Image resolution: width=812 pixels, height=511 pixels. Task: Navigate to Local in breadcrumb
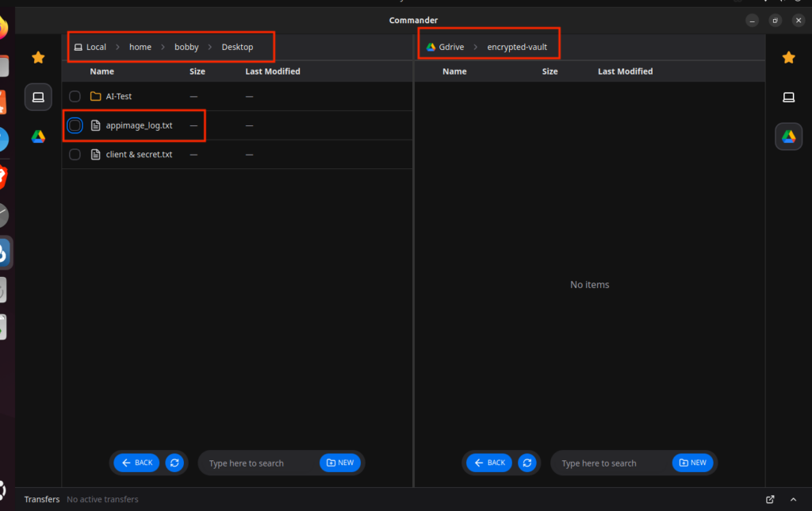coord(90,47)
